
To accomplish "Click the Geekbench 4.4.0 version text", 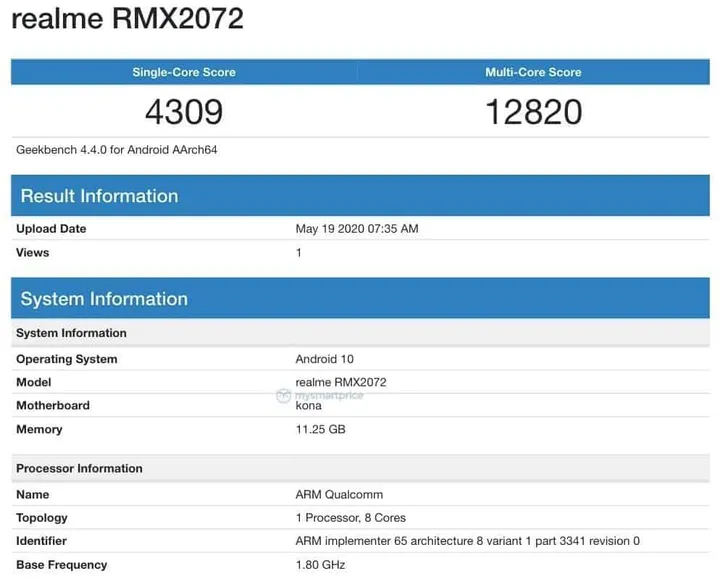I will point(117,150).
